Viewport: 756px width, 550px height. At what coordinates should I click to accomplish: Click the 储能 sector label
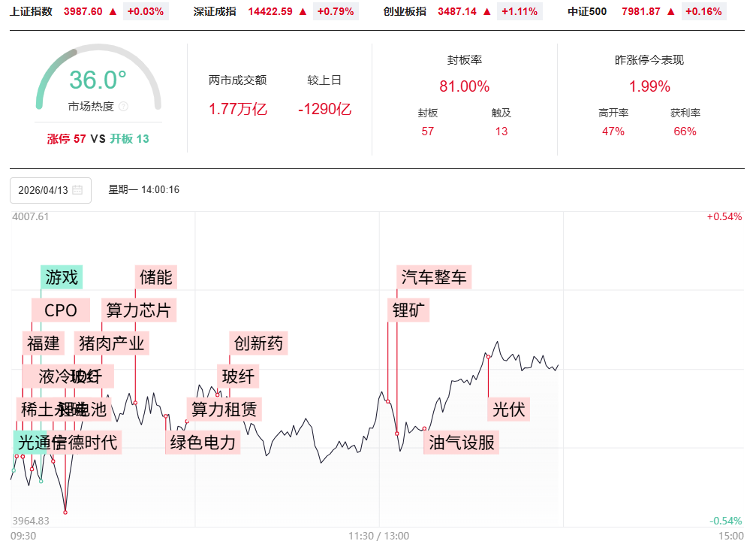pyautogui.click(x=156, y=277)
